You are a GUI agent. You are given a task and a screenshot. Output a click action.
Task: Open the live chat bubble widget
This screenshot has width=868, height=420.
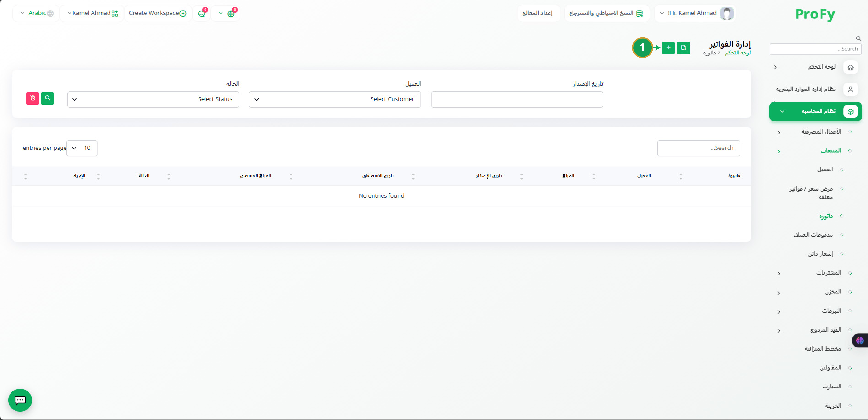point(20,400)
